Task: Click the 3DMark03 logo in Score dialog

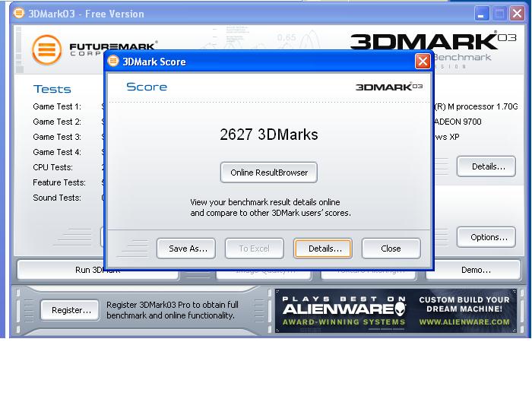Action: point(388,87)
